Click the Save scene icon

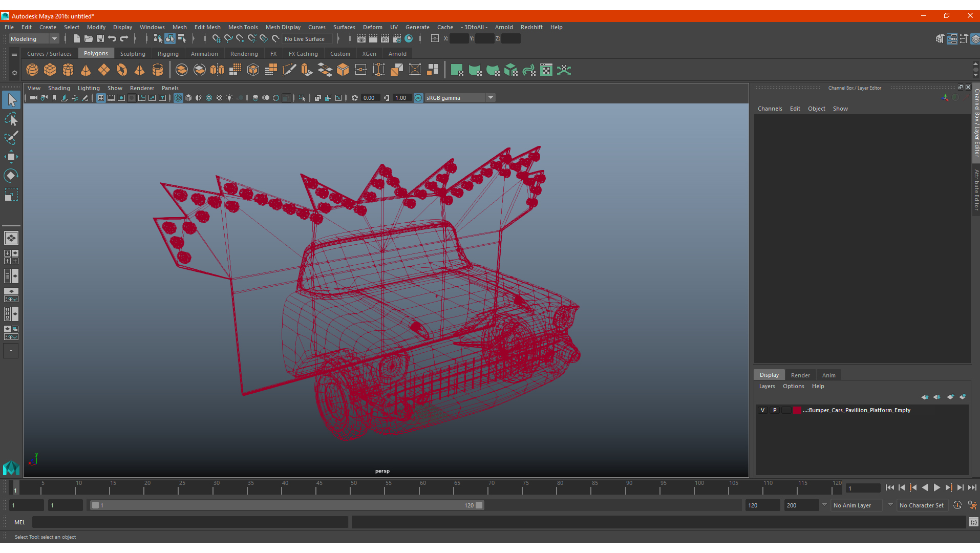coord(100,38)
